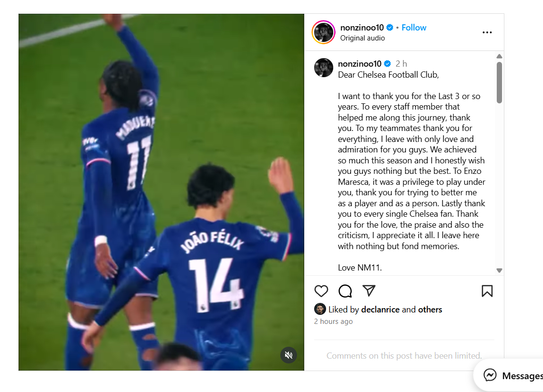This screenshot has width=543, height=392.
Task: Click the verified badge beside the header username
Action: point(389,28)
